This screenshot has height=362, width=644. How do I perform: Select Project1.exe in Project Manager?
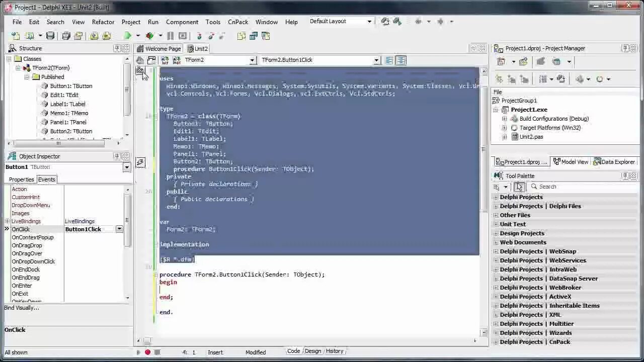(x=529, y=110)
